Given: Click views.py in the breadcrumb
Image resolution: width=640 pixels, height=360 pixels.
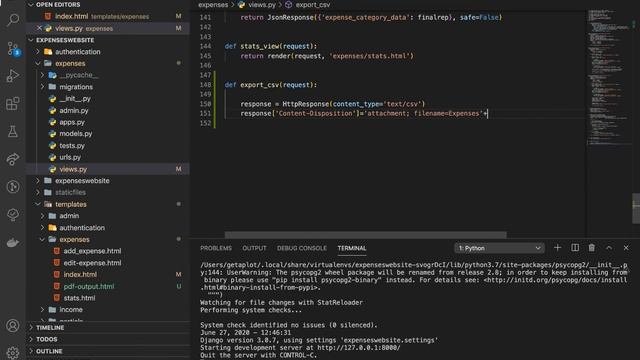Looking at the screenshot, I should (x=262, y=5).
